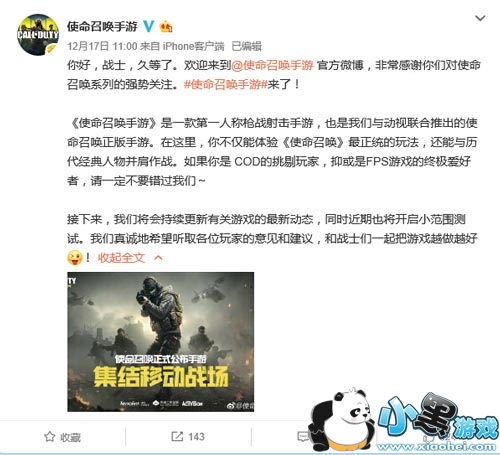Click the iPhone客户端 source link
This screenshot has width=500, height=455.
(x=193, y=46)
